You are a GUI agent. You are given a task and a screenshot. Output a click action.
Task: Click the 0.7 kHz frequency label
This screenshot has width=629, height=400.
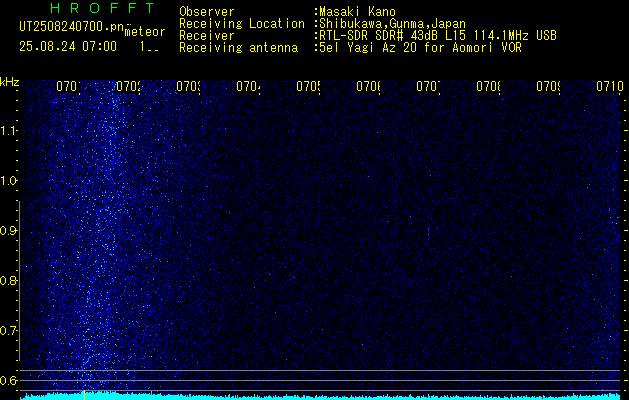click(x=9, y=331)
